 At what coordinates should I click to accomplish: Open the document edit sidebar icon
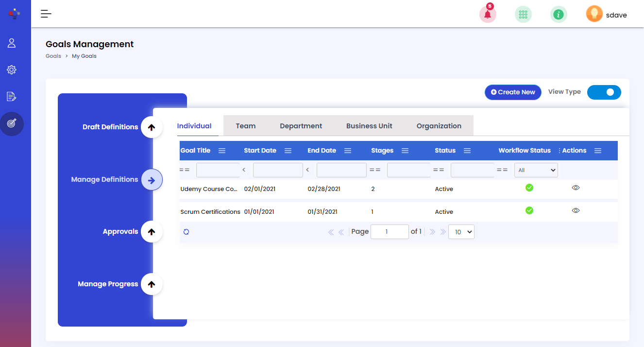[x=12, y=97]
